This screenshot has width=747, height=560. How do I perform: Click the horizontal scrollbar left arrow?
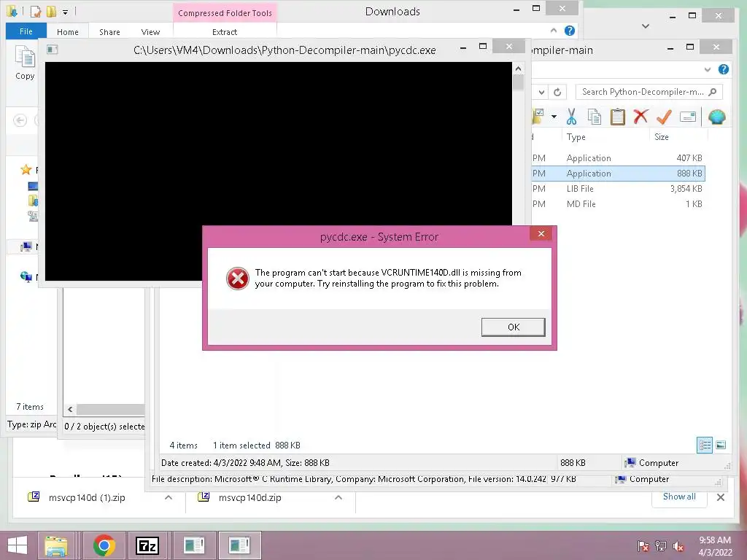[70, 409]
